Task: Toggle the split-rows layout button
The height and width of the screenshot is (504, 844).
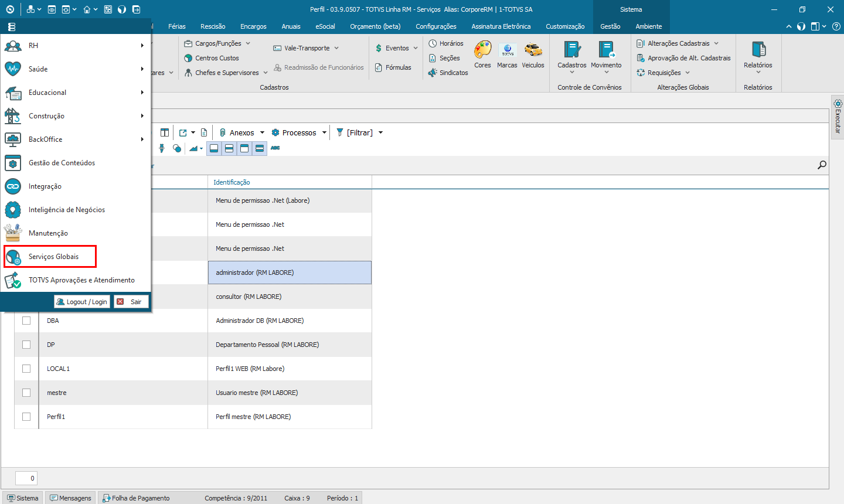Action: (229, 148)
